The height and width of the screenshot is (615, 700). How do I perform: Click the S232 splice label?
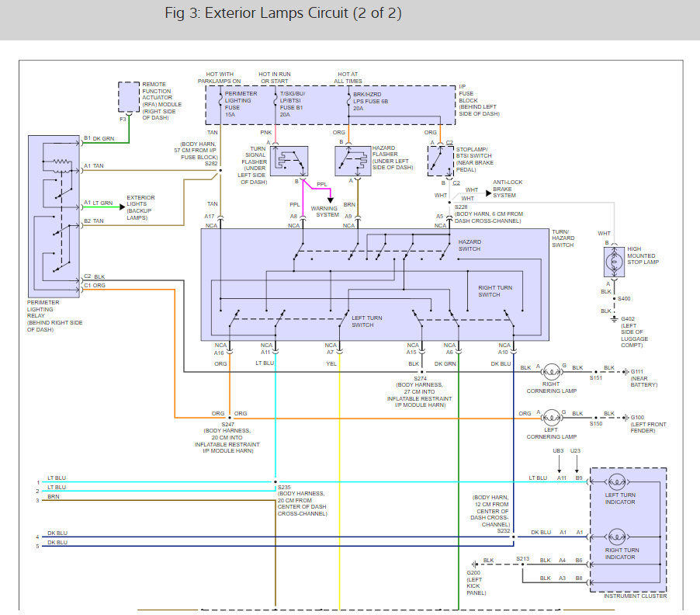tap(503, 531)
